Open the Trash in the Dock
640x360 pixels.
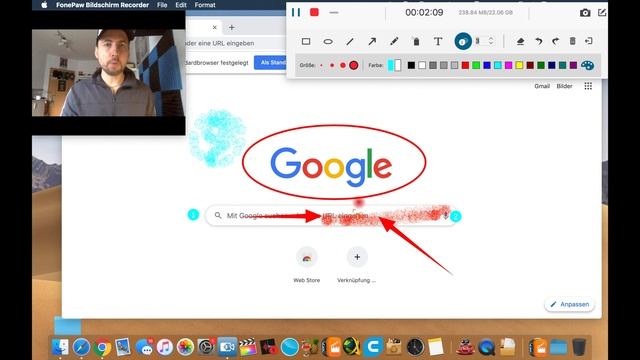click(579, 347)
